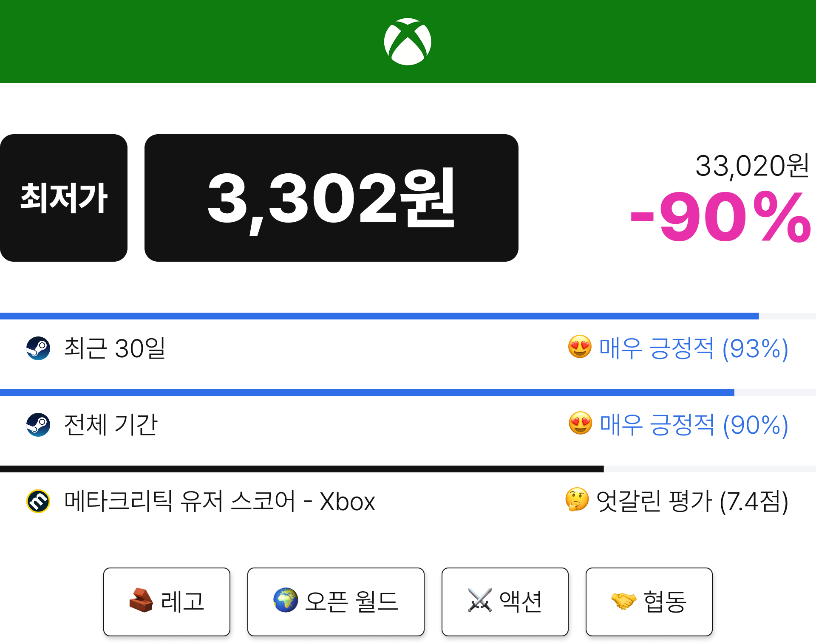816x644 pixels.
Task: Click heart-eyes emoji next to 매우 긍정적 (90%)
Action: pyautogui.click(x=580, y=423)
